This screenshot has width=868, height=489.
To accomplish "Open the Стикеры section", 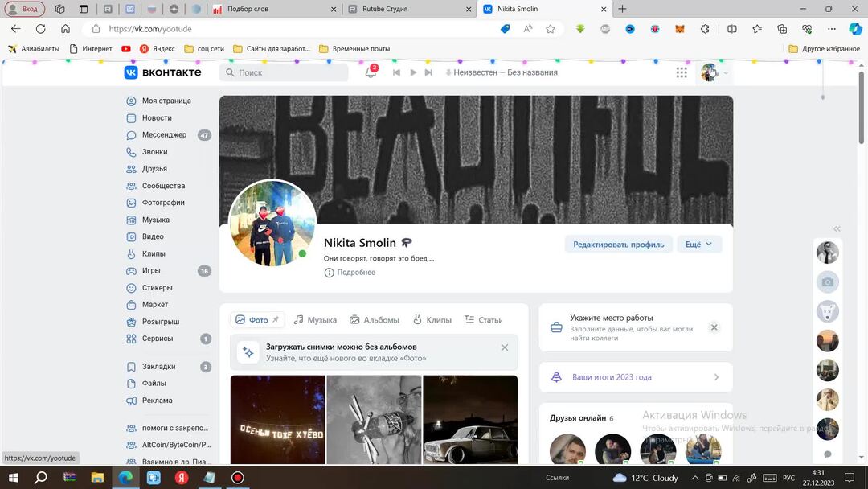I will click(149, 288).
